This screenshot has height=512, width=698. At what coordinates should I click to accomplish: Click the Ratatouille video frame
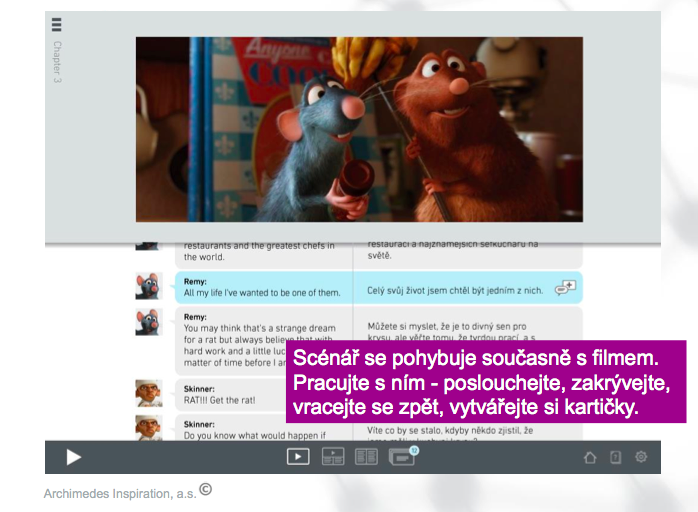point(359,129)
